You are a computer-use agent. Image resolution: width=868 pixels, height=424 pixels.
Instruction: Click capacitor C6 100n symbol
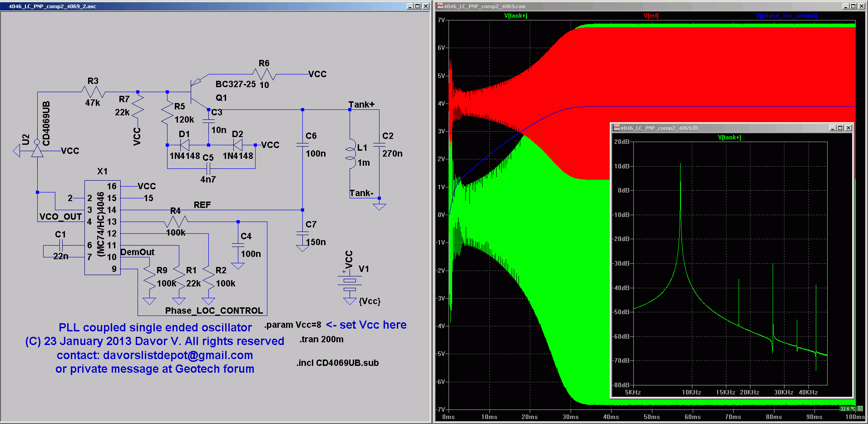[x=302, y=145]
